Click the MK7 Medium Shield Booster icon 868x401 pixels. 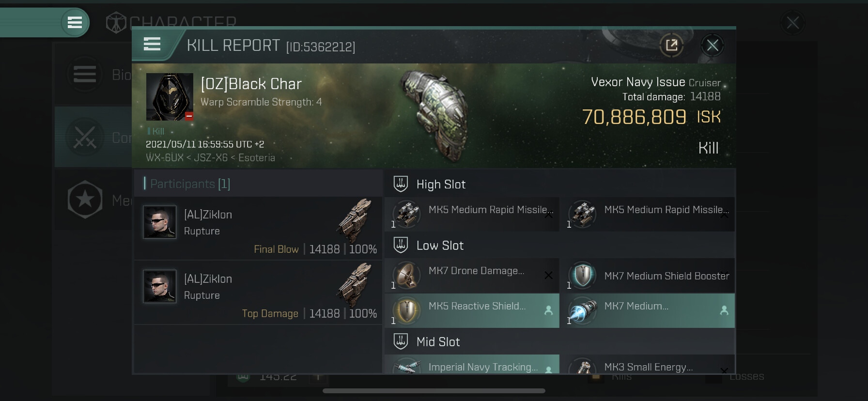point(582,276)
